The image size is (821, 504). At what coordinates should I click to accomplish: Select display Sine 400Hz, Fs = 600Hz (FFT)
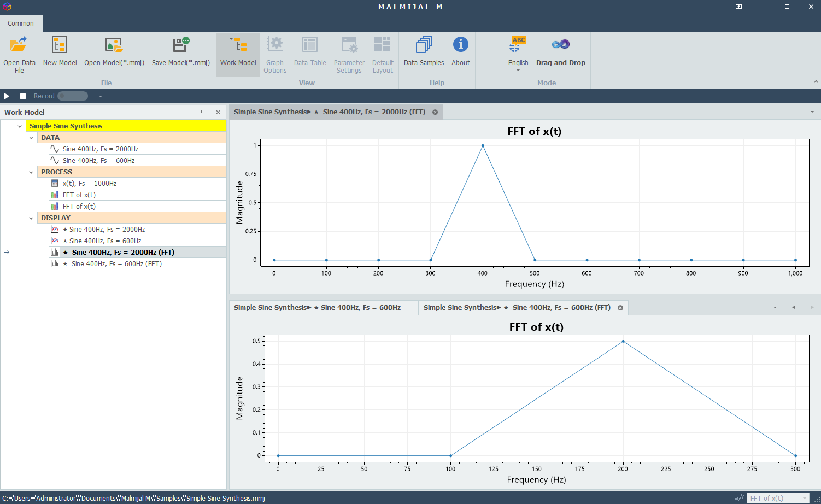[x=137, y=263]
